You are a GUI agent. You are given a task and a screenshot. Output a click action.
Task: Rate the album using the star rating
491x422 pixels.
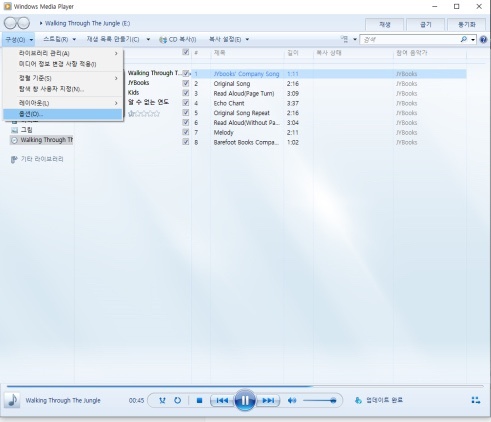pos(144,114)
